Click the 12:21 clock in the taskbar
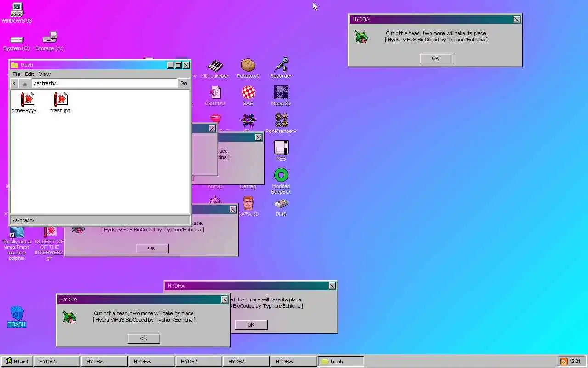 (575, 362)
